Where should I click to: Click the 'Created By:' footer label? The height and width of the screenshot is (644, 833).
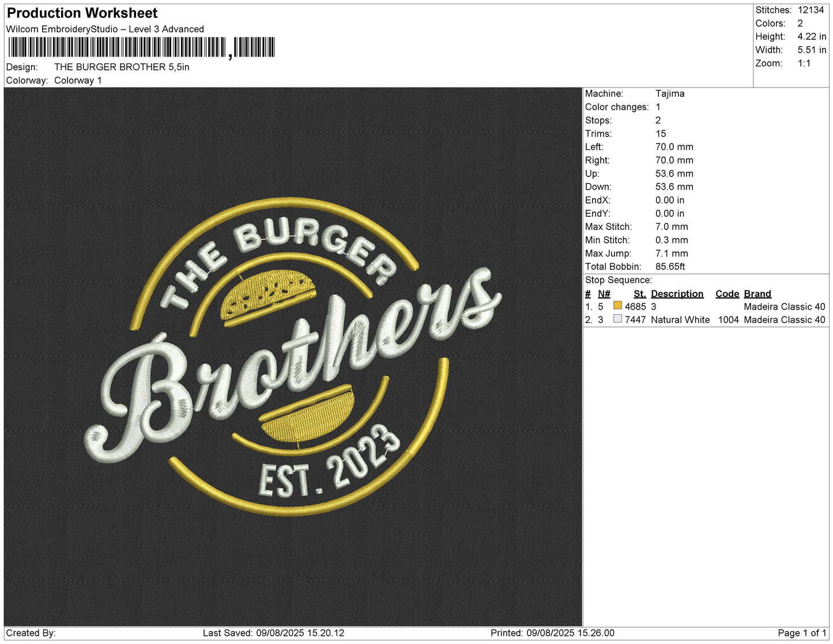pos(31,633)
